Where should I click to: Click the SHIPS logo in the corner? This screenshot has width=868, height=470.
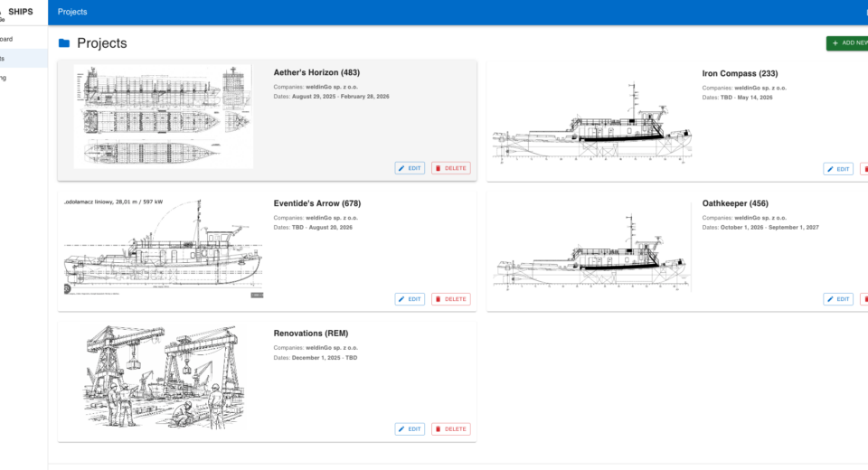20,12
